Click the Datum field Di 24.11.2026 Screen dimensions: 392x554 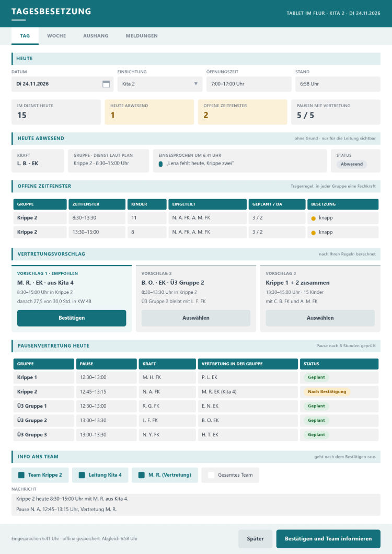pyautogui.click(x=63, y=84)
